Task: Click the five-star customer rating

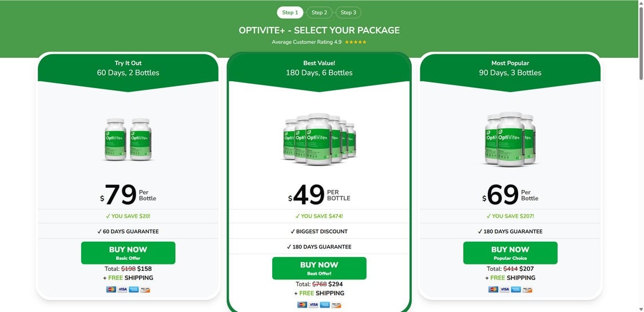Action: click(x=356, y=42)
